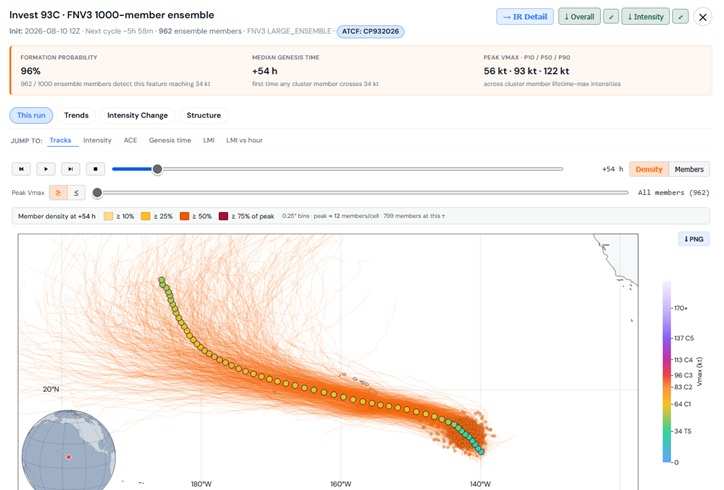This screenshot has height=490, width=724.
Task: Click the globe locator inset
Action: 69,450
